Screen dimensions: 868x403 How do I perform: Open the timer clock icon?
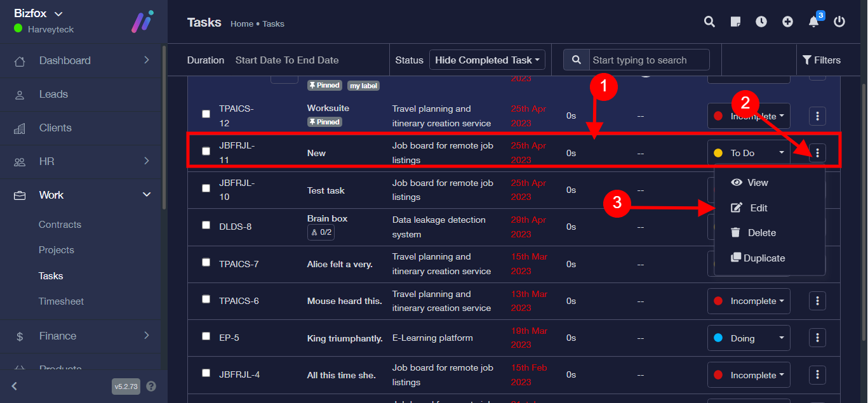761,22
